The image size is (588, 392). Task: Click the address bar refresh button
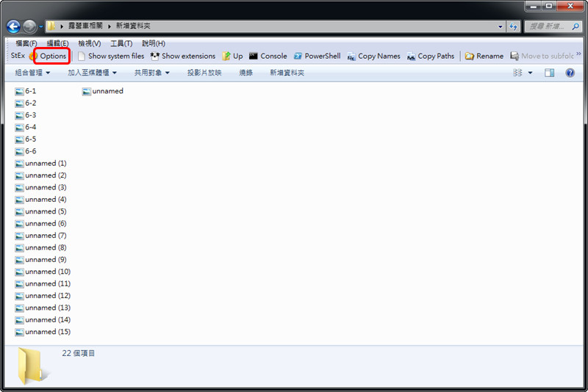tap(513, 26)
